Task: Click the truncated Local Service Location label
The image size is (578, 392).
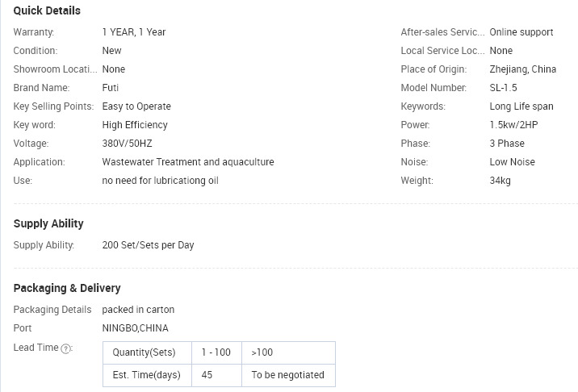Action: (x=442, y=51)
